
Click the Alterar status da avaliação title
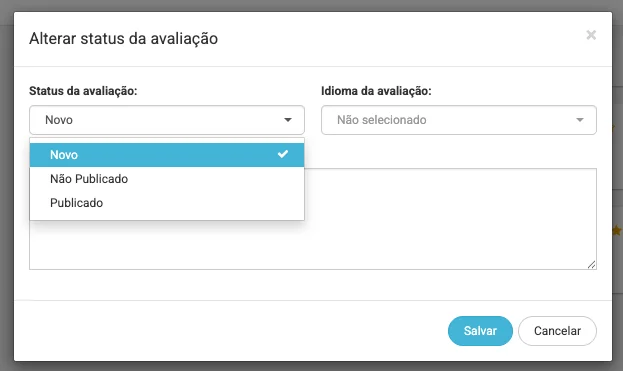124,39
